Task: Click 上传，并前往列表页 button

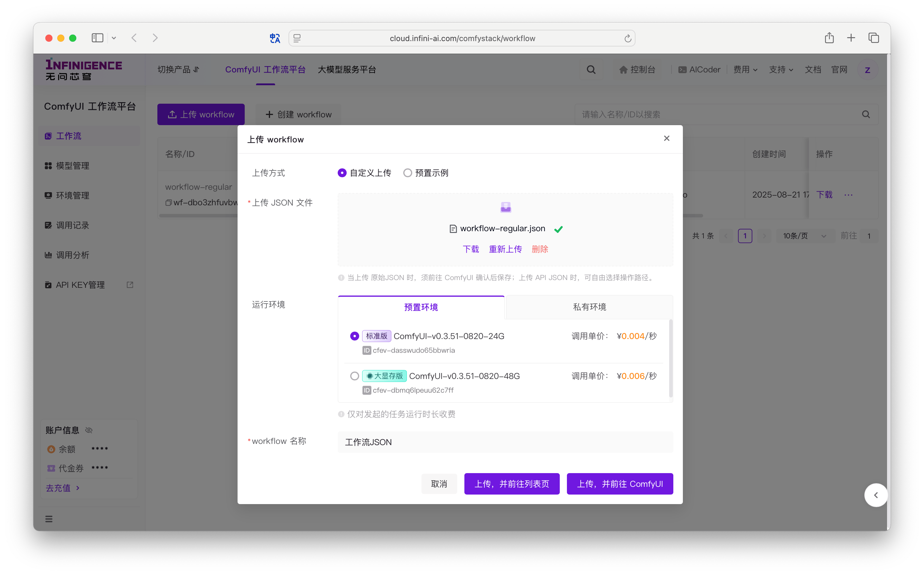Action: pos(512,484)
